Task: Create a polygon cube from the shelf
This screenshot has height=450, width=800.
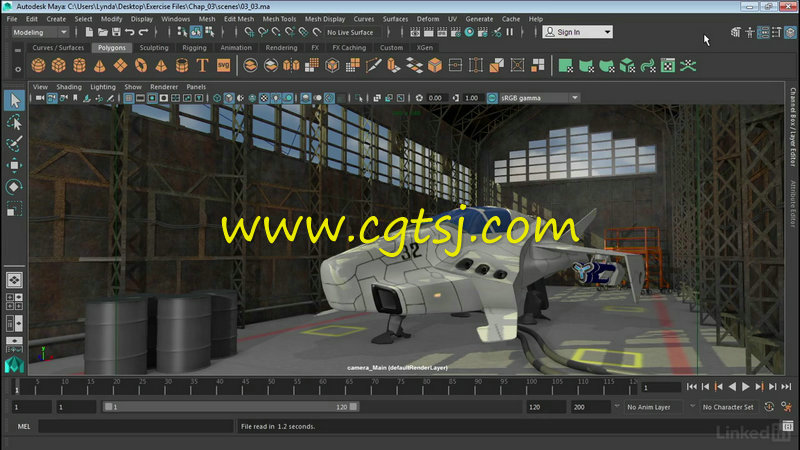Action: click(x=59, y=65)
